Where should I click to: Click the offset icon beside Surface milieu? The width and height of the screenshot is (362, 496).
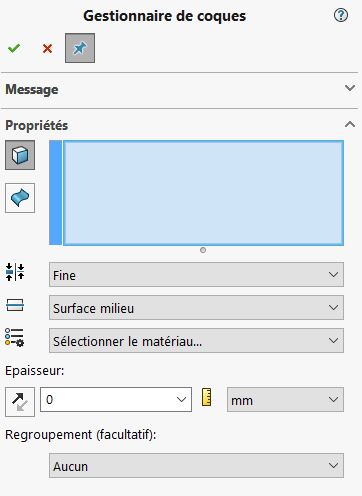(x=15, y=305)
